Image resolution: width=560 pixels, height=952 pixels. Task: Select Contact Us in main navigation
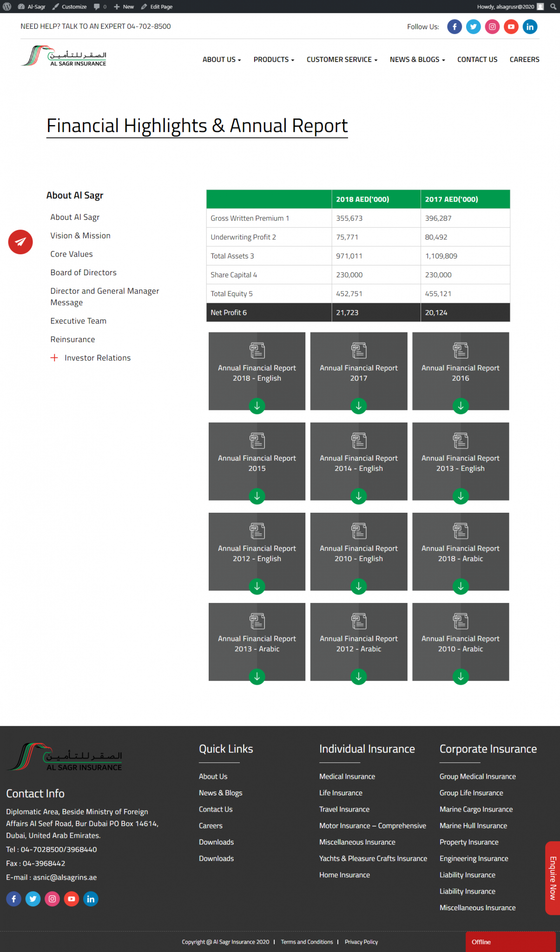(x=477, y=59)
